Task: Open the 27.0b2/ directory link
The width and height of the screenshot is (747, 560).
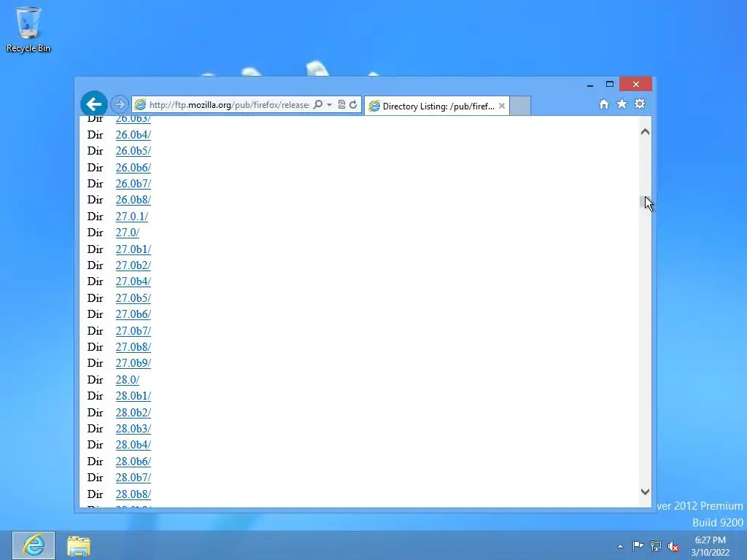Action: pos(133,265)
